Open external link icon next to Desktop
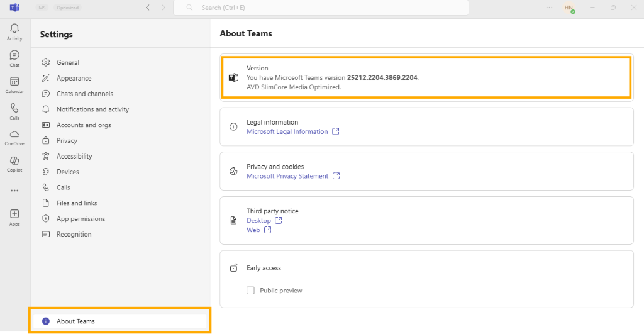The height and width of the screenshot is (334, 644). pos(279,220)
